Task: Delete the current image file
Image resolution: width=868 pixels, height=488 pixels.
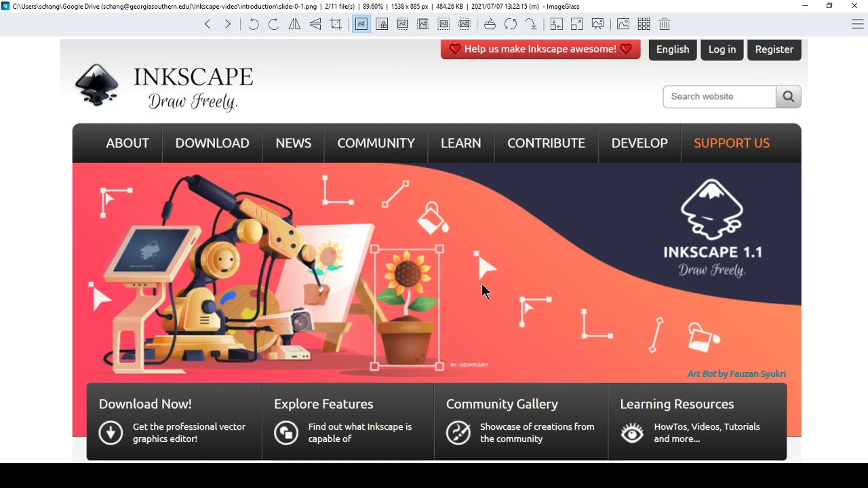Action: [665, 24]
